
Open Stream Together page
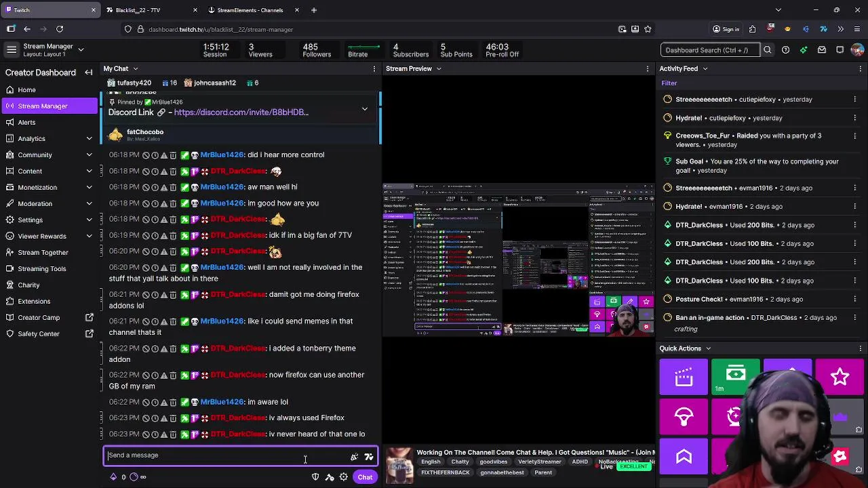point(49,252)
